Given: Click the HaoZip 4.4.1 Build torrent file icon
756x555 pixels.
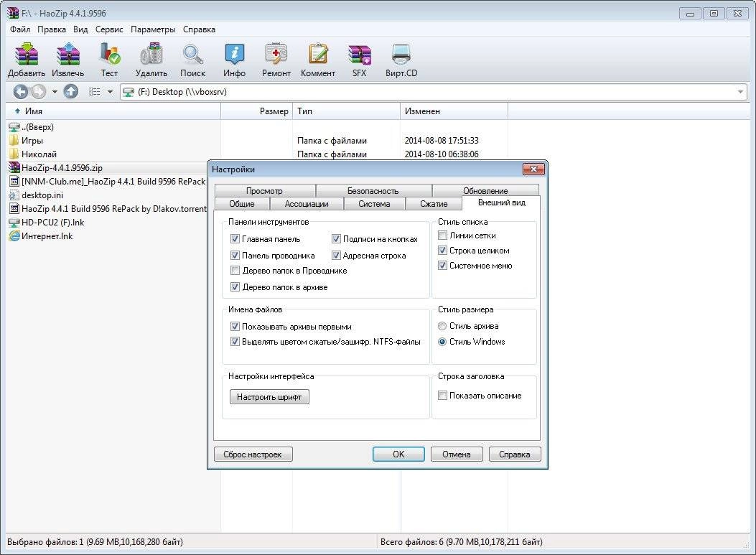Looking at the screenshot, I should [14, 209].
